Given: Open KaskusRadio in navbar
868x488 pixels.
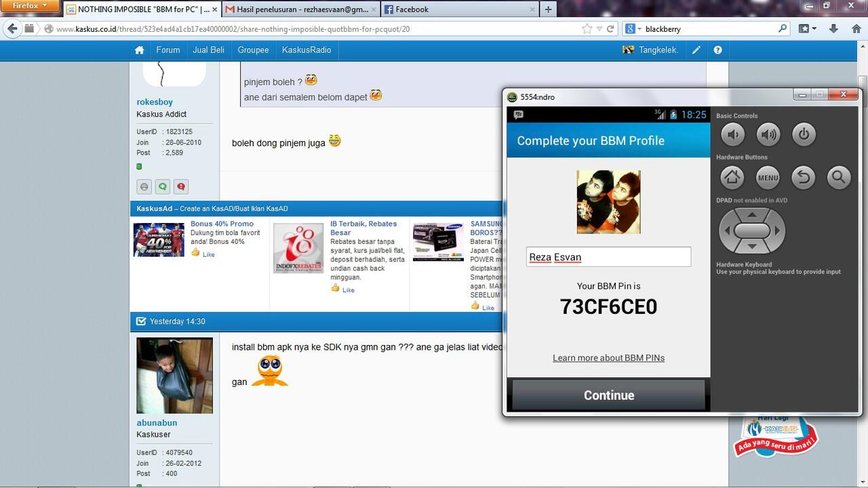Looking at the screenshot, I should click(x=307, y=50).
